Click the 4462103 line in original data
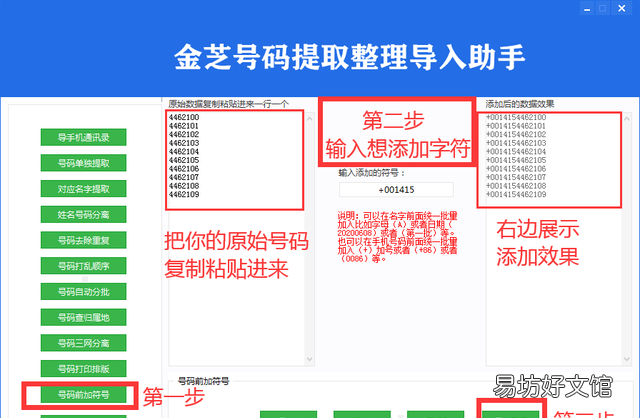 [184, 143]
